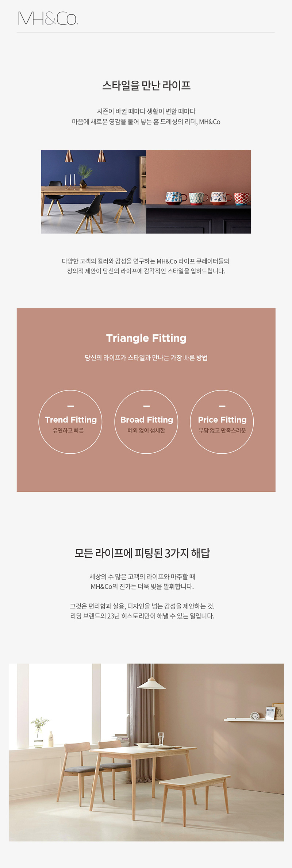Click the 스타일을 만난 라이프 heading
Screen dimensions: 292x868
146,85
